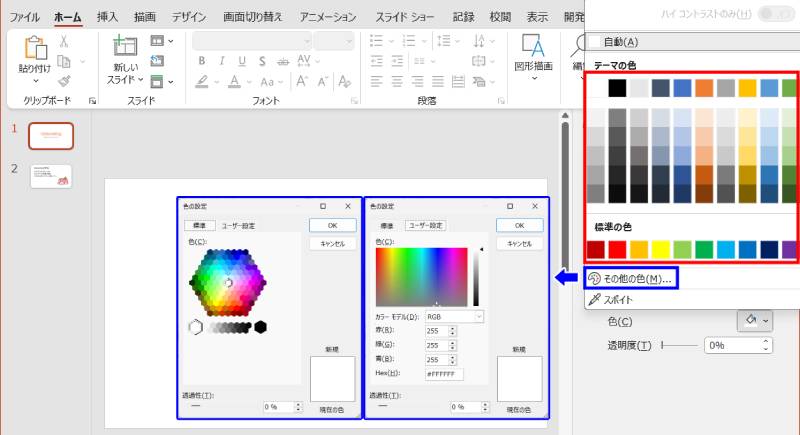Increase font size with large A icon
This screenshot has height=435, width=800.
coord(302,82)
